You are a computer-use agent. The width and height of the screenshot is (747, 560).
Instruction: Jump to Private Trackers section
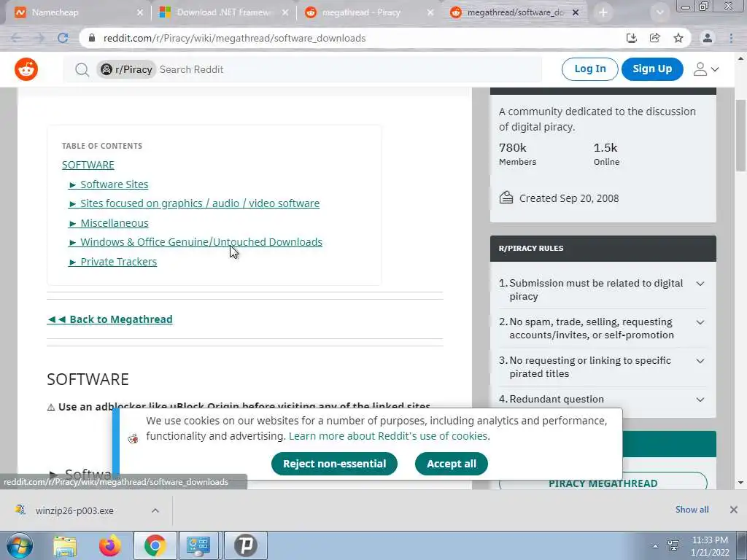113,262
